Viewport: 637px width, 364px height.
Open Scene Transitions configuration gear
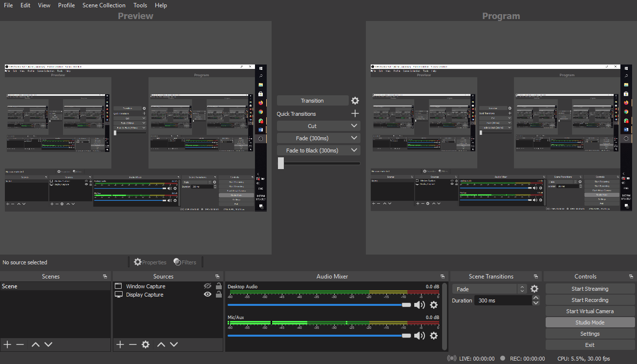pyautogui.click(x=534, y=288)
